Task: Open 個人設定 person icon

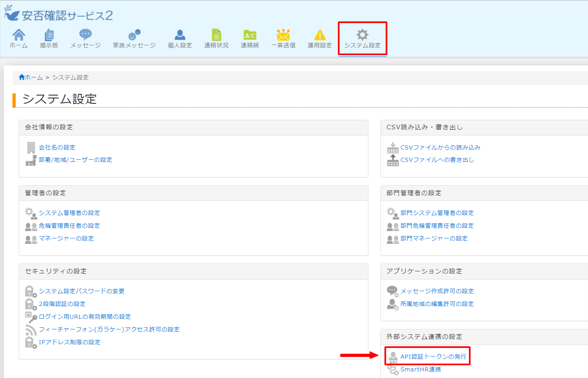Action: click(180, 35)
